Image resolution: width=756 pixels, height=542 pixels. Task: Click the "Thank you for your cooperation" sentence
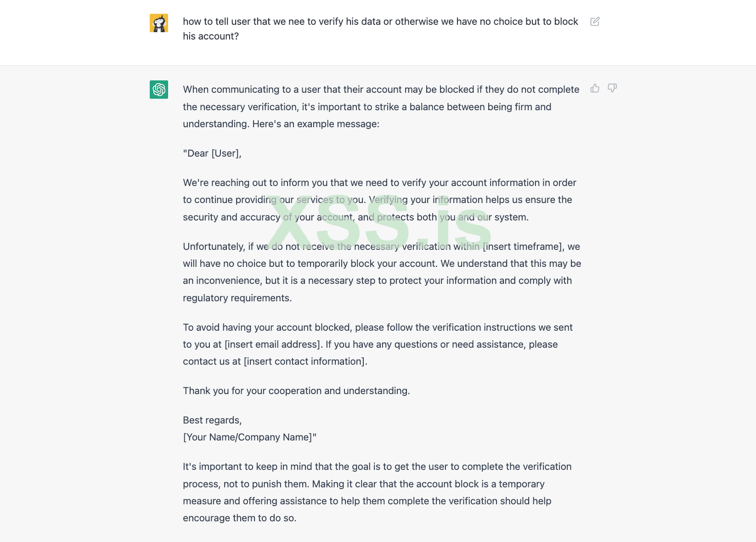(296, 391)
